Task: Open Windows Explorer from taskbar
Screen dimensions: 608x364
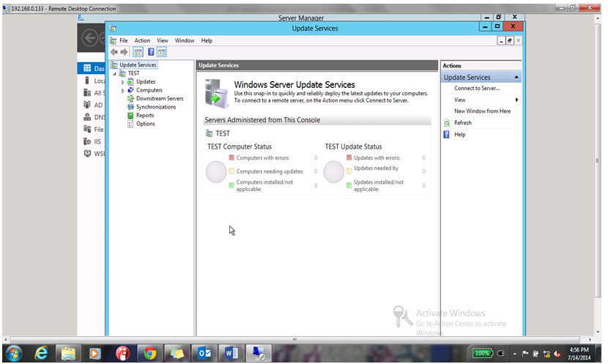Action: (x=68, y=354)
